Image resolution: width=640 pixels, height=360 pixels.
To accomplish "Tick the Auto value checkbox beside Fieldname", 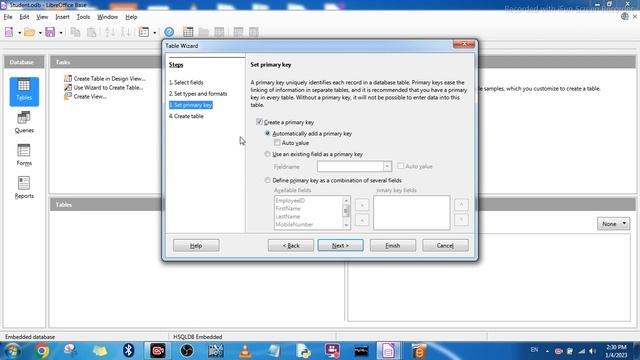I will (x=401, y=166).
